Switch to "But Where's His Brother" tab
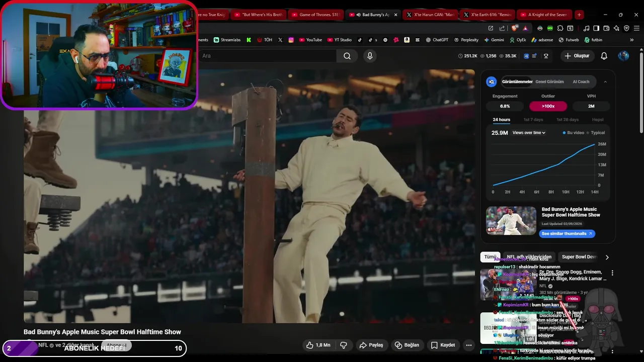Viewport: 644px width, 362px height. point(259,15)
